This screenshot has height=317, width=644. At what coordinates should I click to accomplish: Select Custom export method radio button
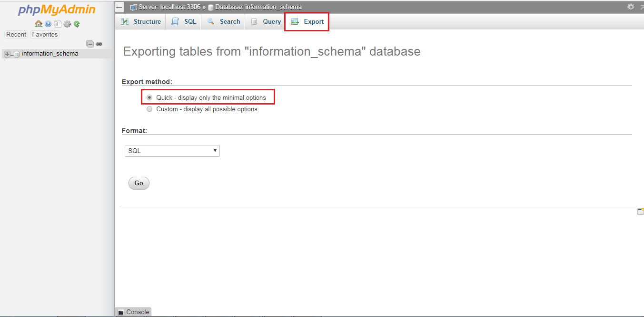(149, 109)
